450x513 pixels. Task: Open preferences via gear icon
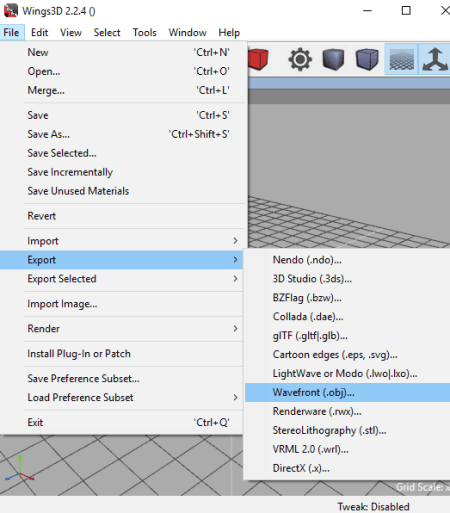[x=300, y=59]
